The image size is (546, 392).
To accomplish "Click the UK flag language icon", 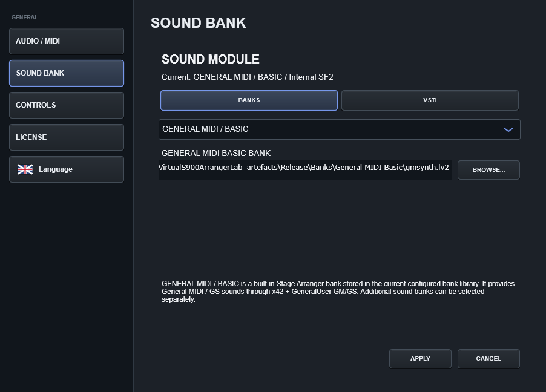I will tap(25, 169).
